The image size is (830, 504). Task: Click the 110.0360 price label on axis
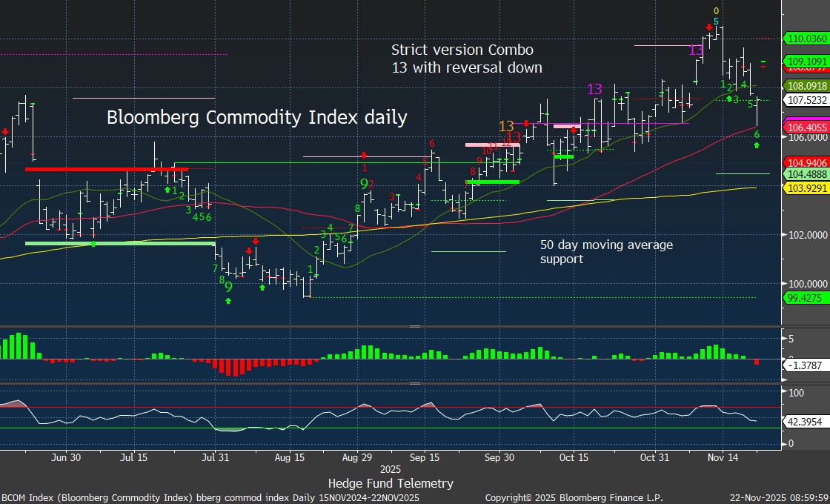pyautogui.click(x=806, y=38)
